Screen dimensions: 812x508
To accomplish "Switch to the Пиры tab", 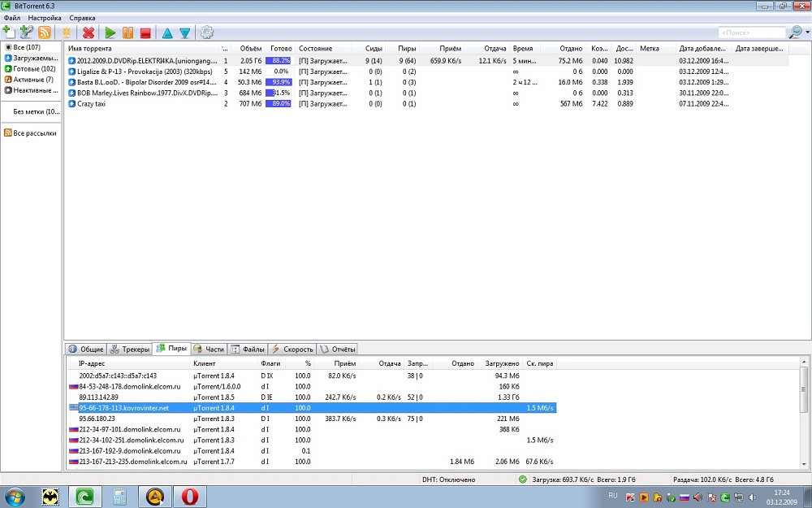I will click(x=171, y=349).
